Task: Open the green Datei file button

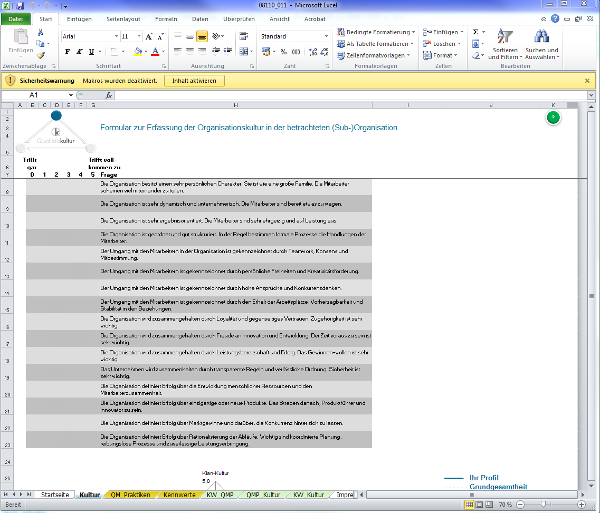Action: click(16, 19)
